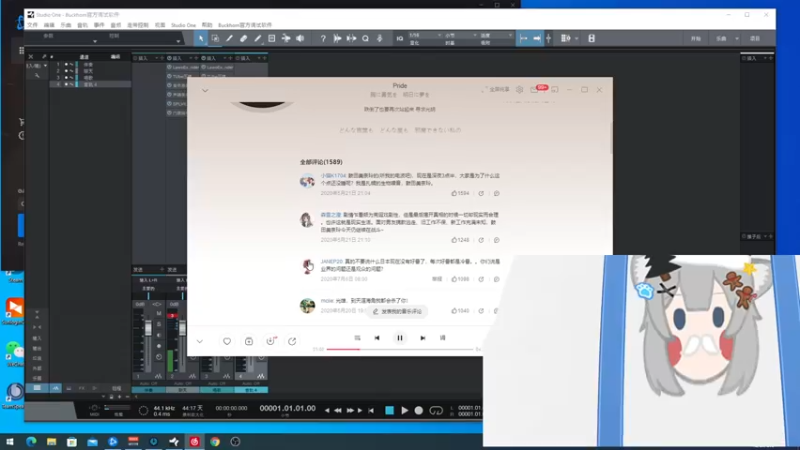Open the lyrics 词 icon in music player
800x450 pixels.
click(442, 338)
